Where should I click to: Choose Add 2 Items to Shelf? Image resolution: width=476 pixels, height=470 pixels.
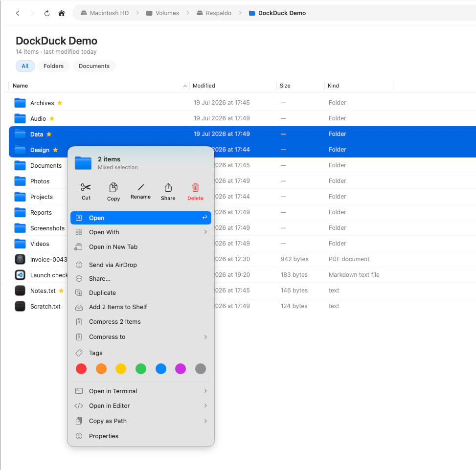pos(141,307)
